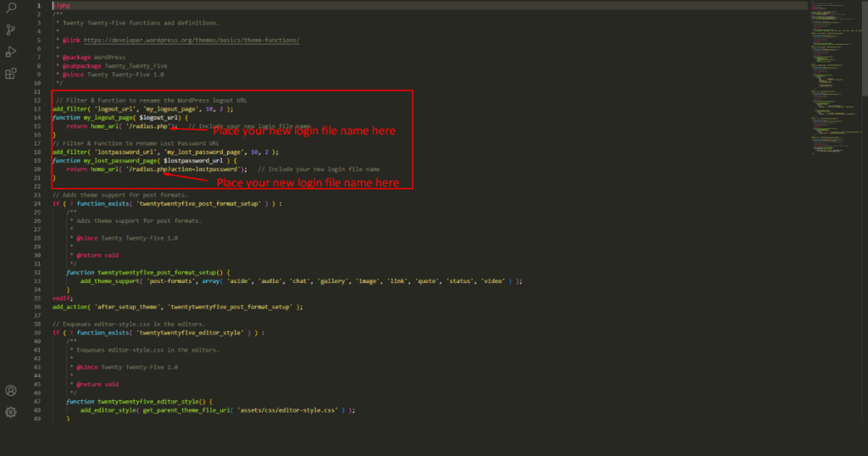Click comment about renaming WordPress logout URL
Viewport: 868px width, 456px height.
coord(152,101)
